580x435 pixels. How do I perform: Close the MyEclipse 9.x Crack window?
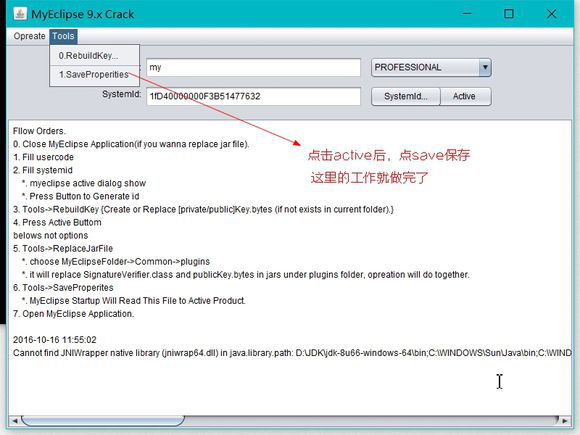tap(552, 14)
